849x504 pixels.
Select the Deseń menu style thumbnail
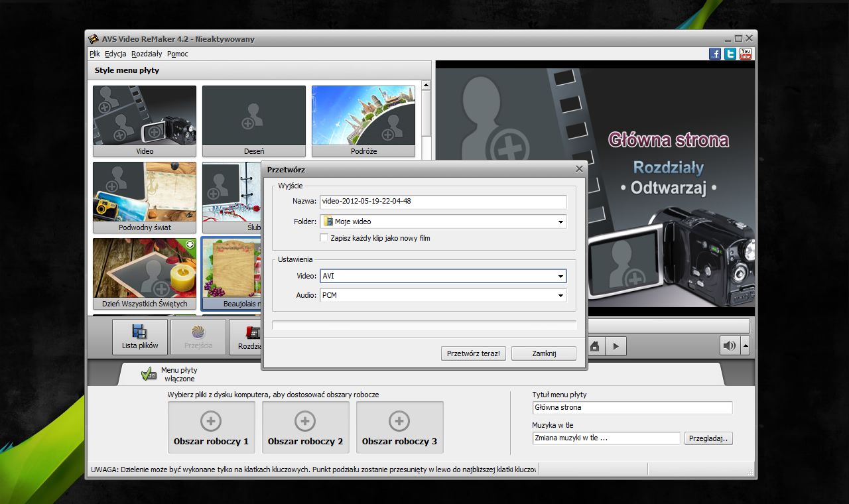coord(254,121)
